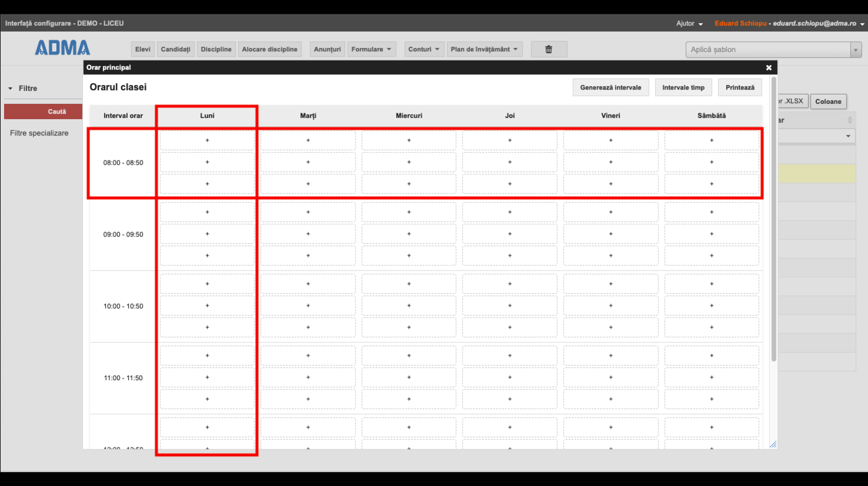
Task: Add middle lesson slot Miercuri 10:00 - 10:50
Action: pyautogui.click(x=409, y=305)
